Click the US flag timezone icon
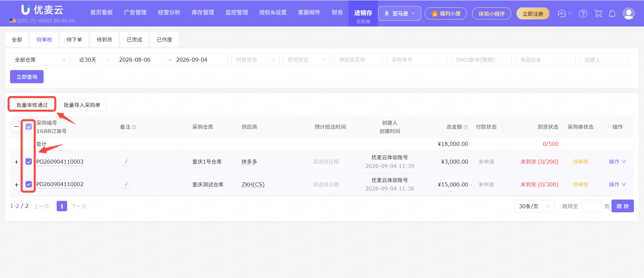Viewport: 644px width, 278px height. [13, 21]
